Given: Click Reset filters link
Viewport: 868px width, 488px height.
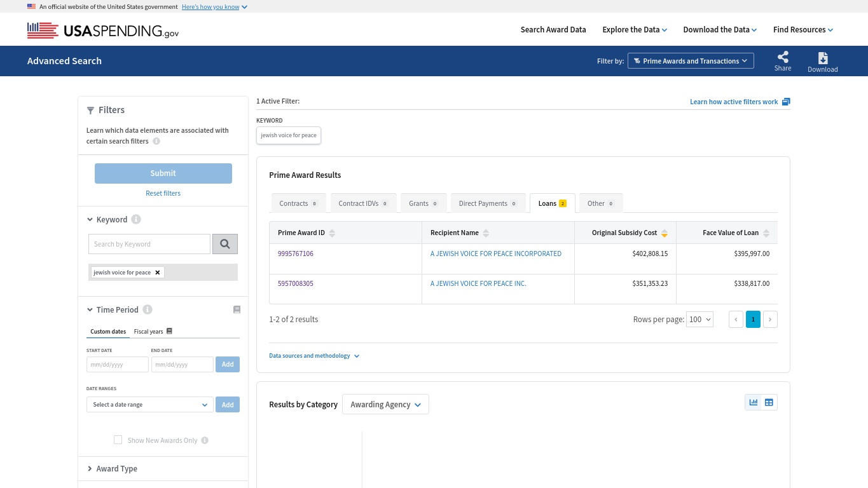Looking at the screenshot, I should click(x=163, y=193).
